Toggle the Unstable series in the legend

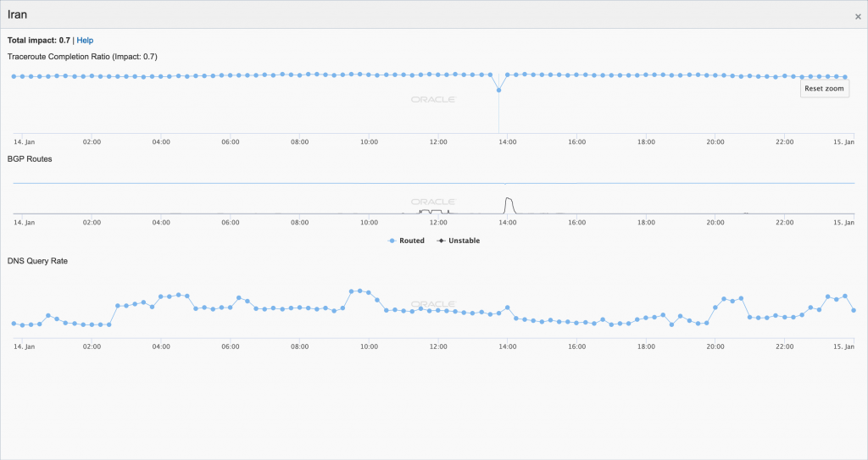pos(459,241)
